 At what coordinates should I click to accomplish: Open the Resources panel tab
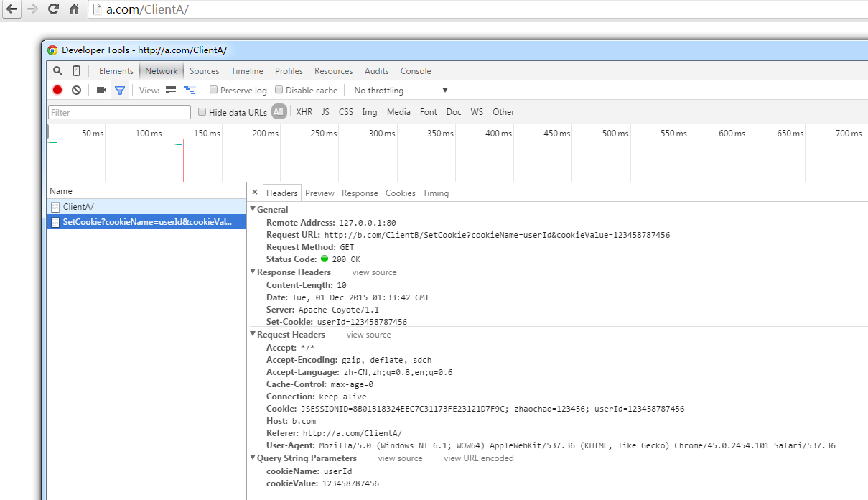334,70
